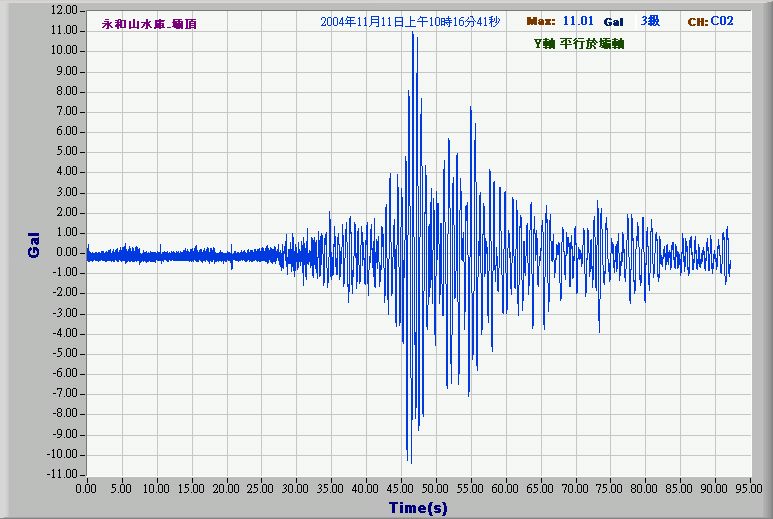Click the Gal Y-axis title
The width and height of the screenshot is (773, 519).
pos(34,246)
